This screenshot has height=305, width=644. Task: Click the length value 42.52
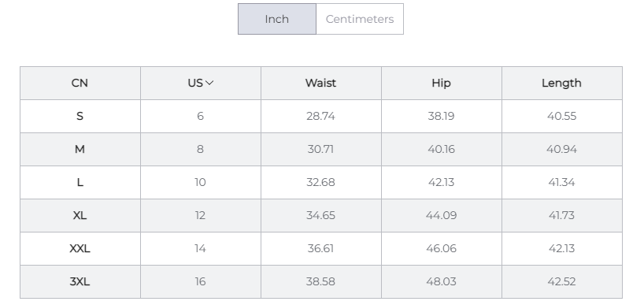pyautogui.click(x=561, y=281)
